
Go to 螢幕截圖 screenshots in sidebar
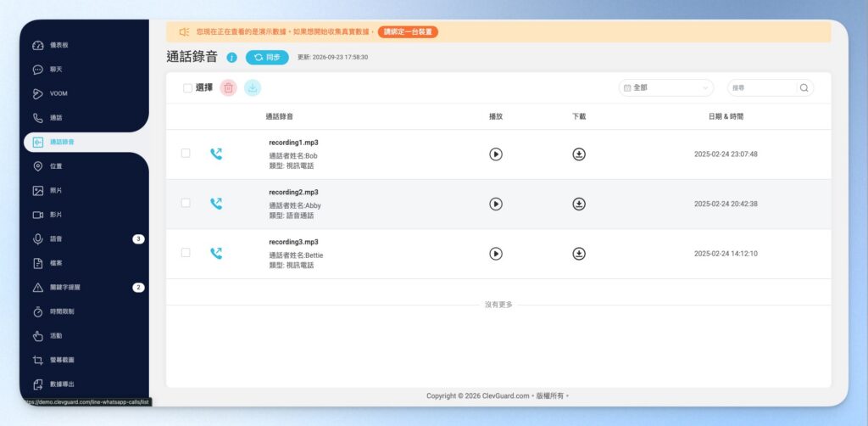coord(61,360)
